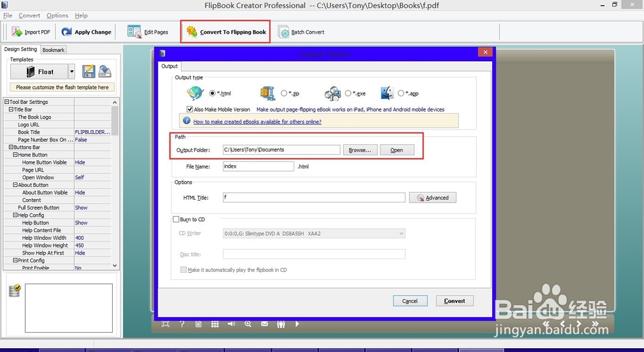Open the how to make eBooks available online link
This screenshot has width=644, height=352.
[257, 122]
